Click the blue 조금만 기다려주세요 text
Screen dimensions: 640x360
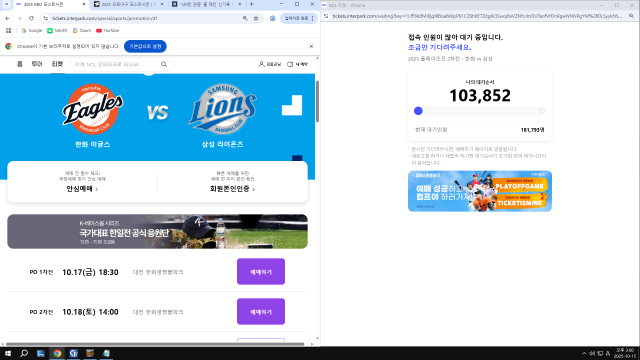[x=440, y=47]
